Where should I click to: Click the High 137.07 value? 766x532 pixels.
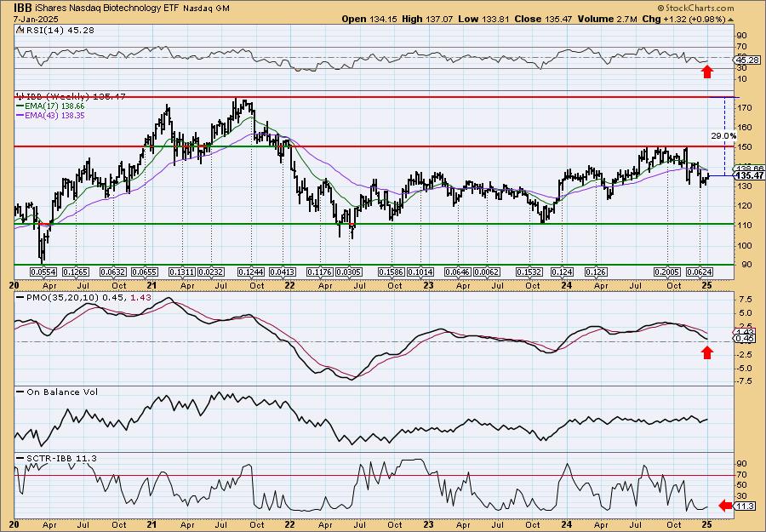(427, 19)
